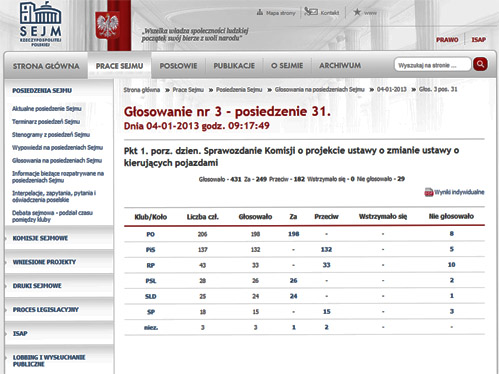Open the POSŁOWIE tab
Viewport: 499px width, 374px height.
pos(178,66)
